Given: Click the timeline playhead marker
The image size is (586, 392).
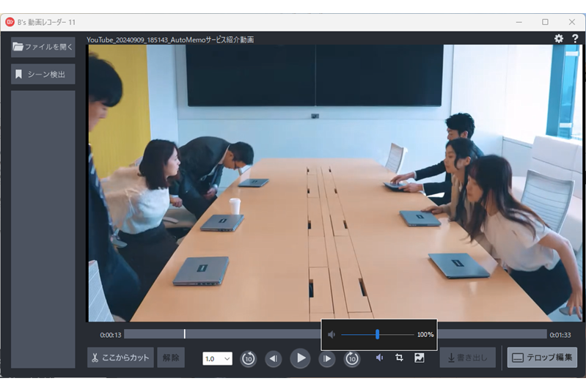Looking at the screenshot, I should point(185,334).
